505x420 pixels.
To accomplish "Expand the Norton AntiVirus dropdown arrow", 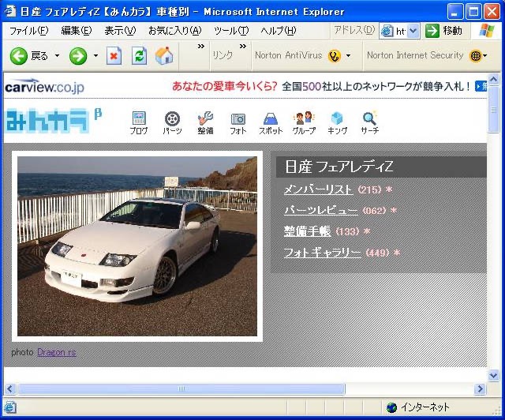I will click(x=348, y=56).
